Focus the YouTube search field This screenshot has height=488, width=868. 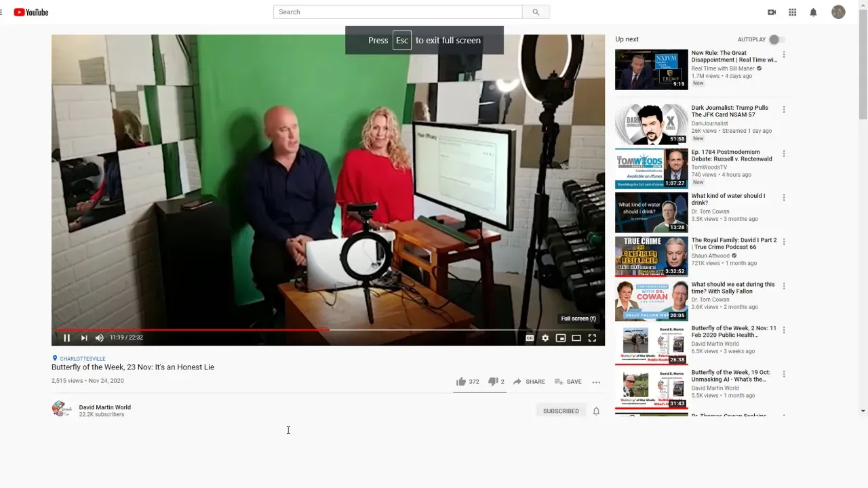[x=398, y=12]
